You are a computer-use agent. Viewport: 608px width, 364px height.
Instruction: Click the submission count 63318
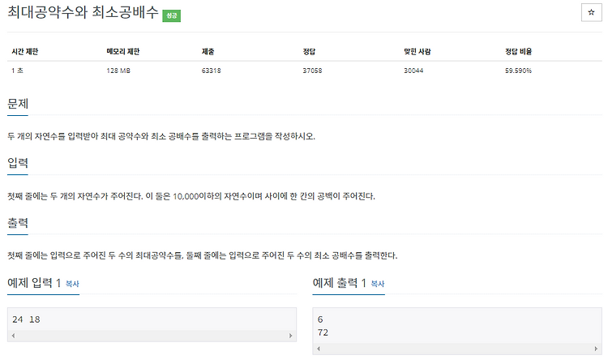(x=211, y=71)
